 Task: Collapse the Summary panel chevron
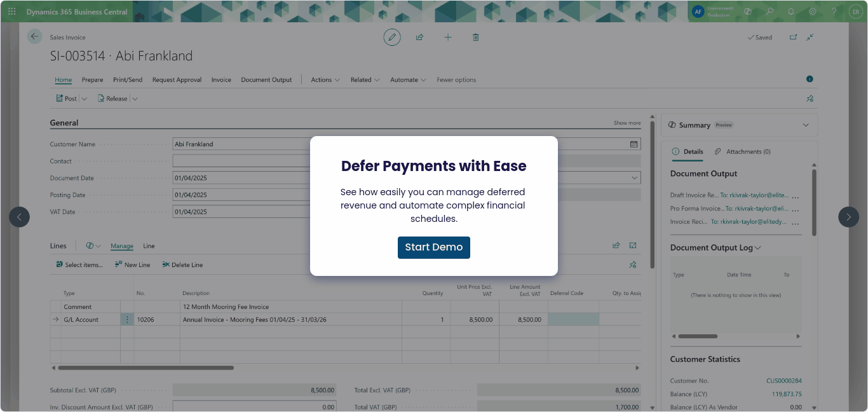click(x=806, y=125)
